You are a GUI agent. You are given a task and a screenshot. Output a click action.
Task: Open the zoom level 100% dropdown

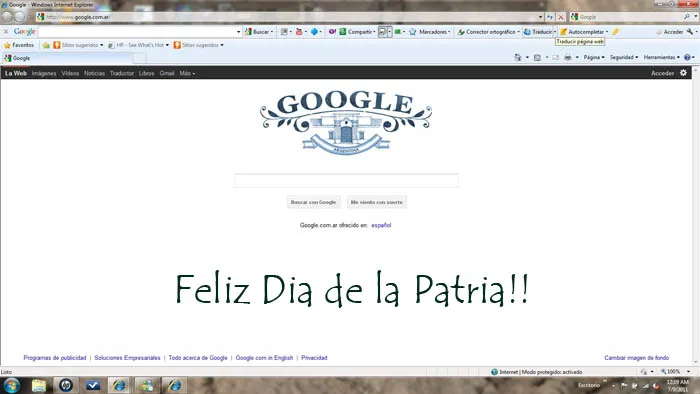pos(688,371)
